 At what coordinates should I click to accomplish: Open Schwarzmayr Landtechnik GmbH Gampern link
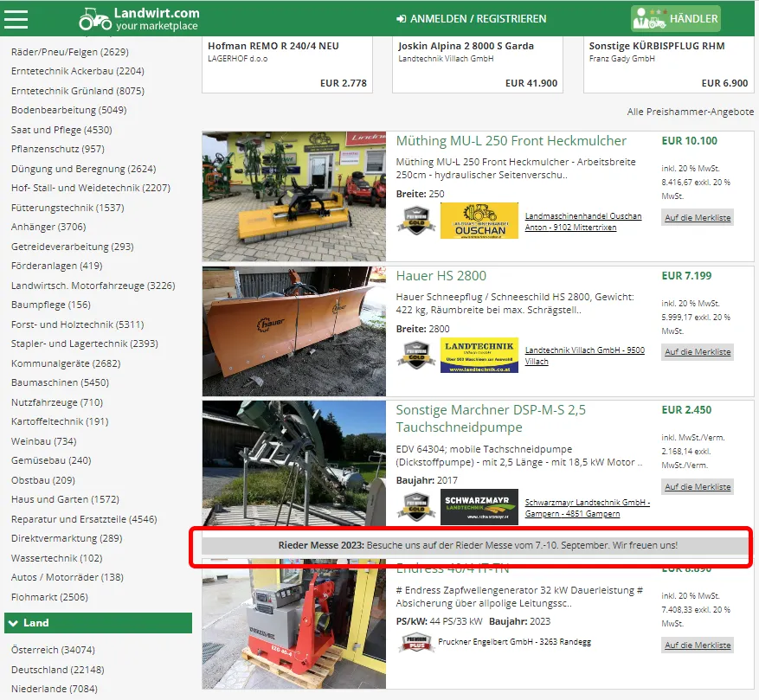point(587,508)
